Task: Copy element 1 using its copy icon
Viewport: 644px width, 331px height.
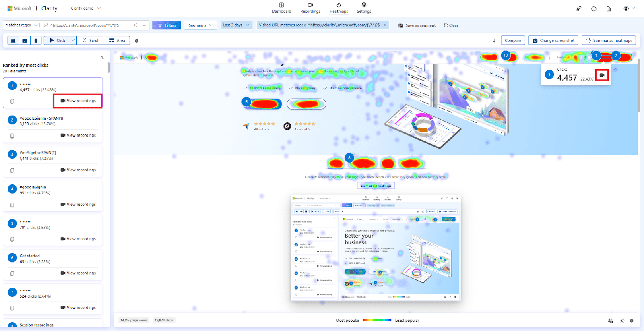Action: pyautogui.click(x=12, y=101)
